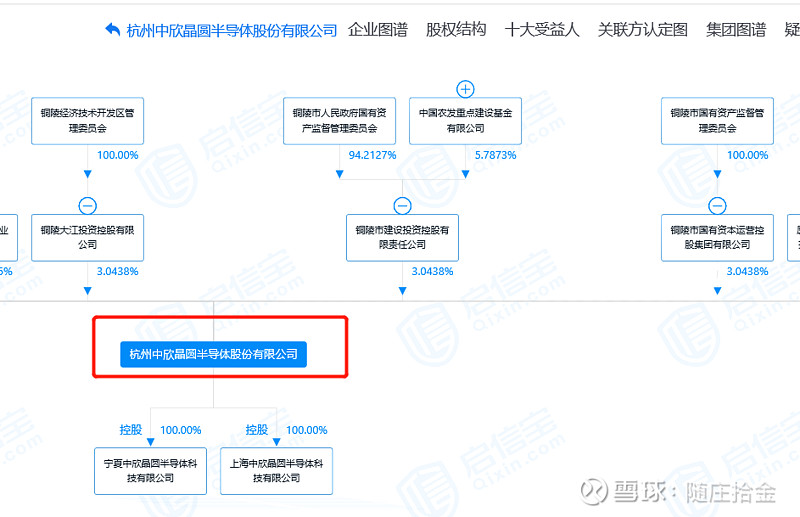Collapse minus icon above 铜陵大江投资控股有限公司
800x517 pixels.
tap(88, 206)
